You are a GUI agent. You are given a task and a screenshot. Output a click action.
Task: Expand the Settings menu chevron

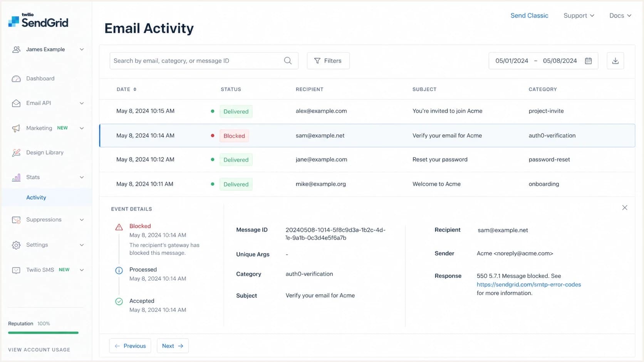click(82, 245)
